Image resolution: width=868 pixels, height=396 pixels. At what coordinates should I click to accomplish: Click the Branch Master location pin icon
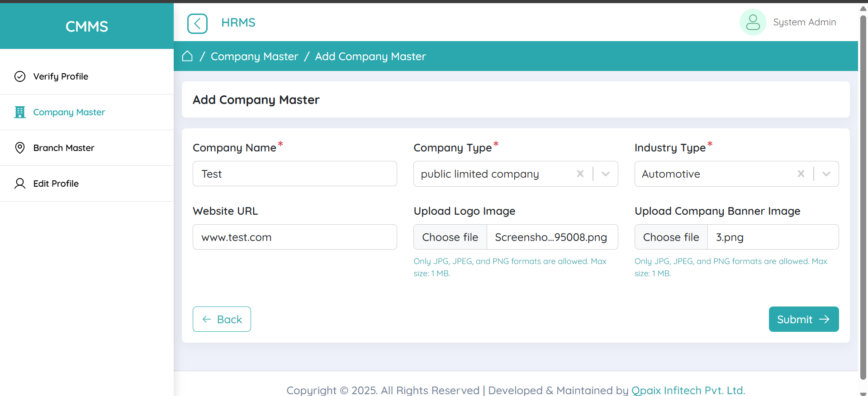20,148
